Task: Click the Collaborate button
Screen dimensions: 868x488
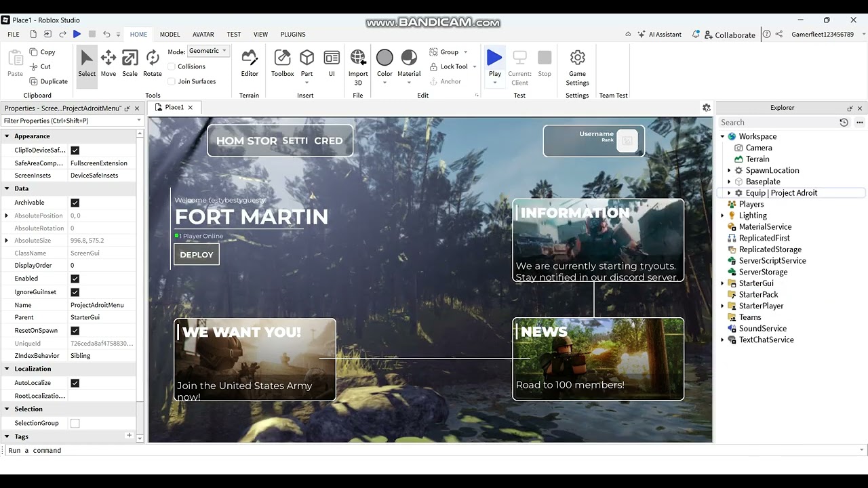Action: [x=730, y=35]
